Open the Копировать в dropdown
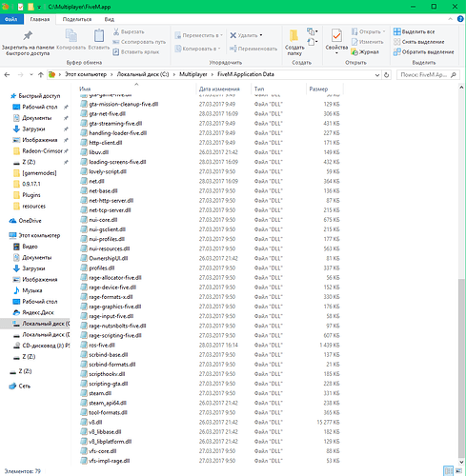This screenshot has width=466, height=476. [197, 49]
